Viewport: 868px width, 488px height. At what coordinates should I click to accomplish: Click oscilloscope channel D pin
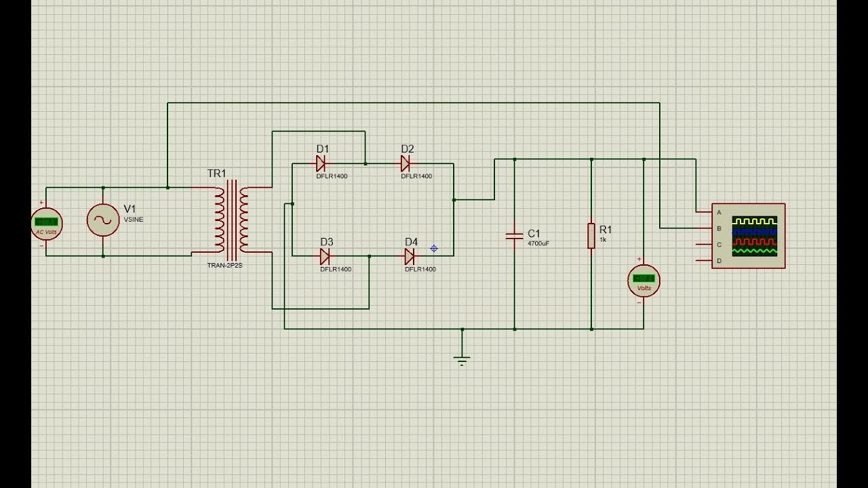(x=704, y=261)
